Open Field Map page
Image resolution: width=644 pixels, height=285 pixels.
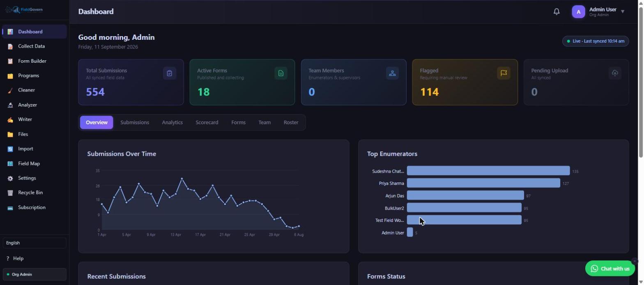(34, 164)
